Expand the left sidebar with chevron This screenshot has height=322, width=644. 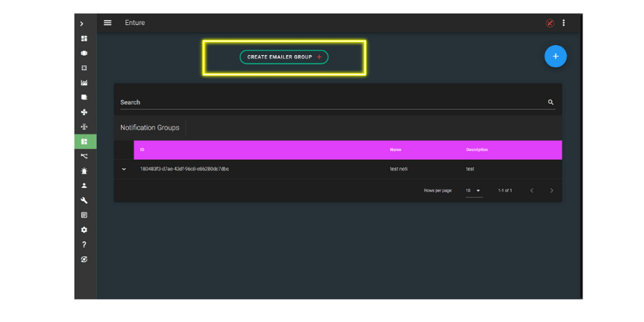point(82,24)
